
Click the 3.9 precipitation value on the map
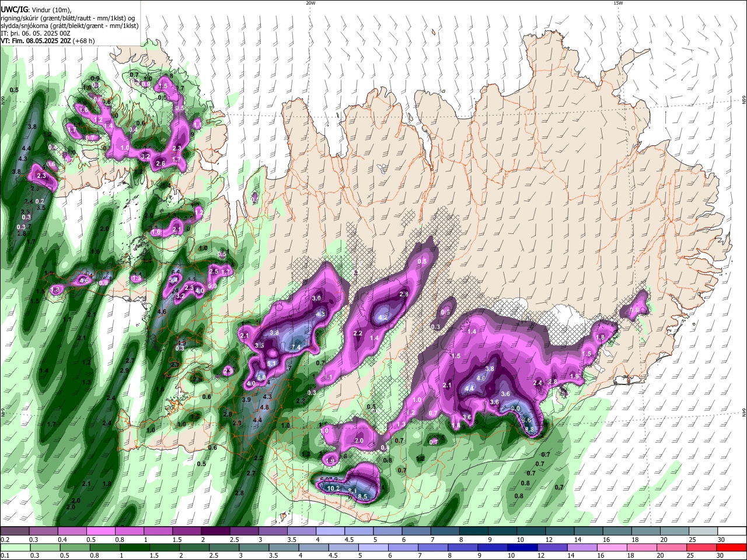click(x=246, y=400)
